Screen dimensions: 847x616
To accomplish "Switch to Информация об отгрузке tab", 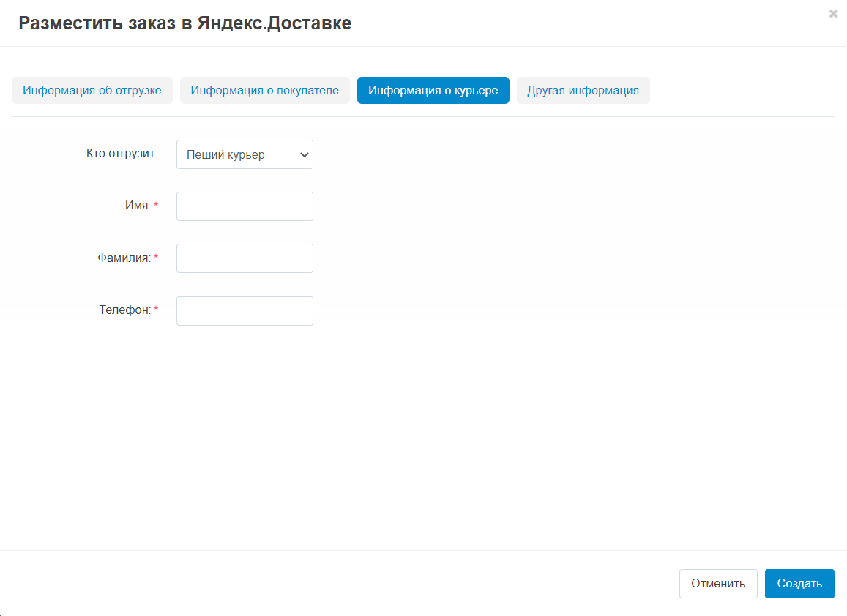I will pyautogui.click(x=92, y=91).
